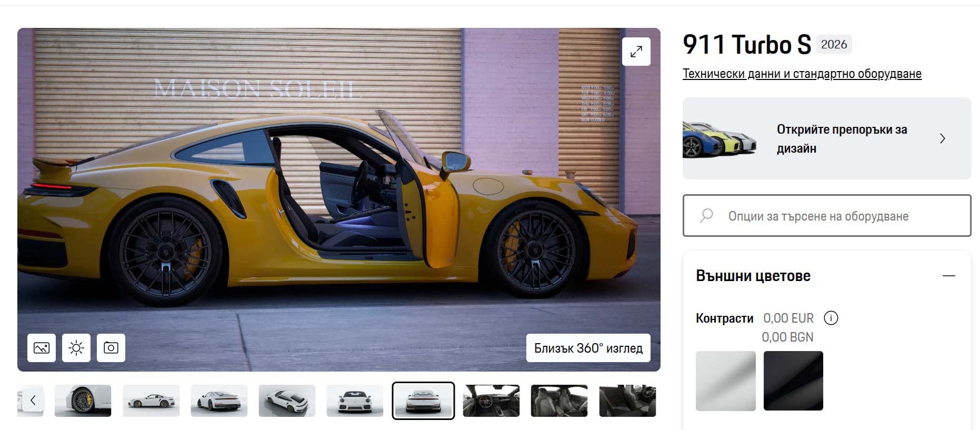980x430 pixels.
Task: Select the wheel close-up thumbnail
Action: [83, 401]
